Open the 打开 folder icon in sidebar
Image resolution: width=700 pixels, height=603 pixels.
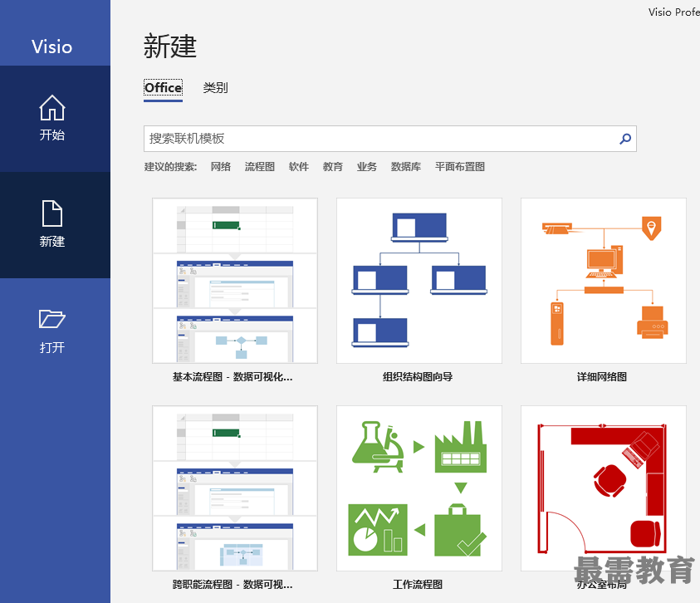[x=52, y=319]
